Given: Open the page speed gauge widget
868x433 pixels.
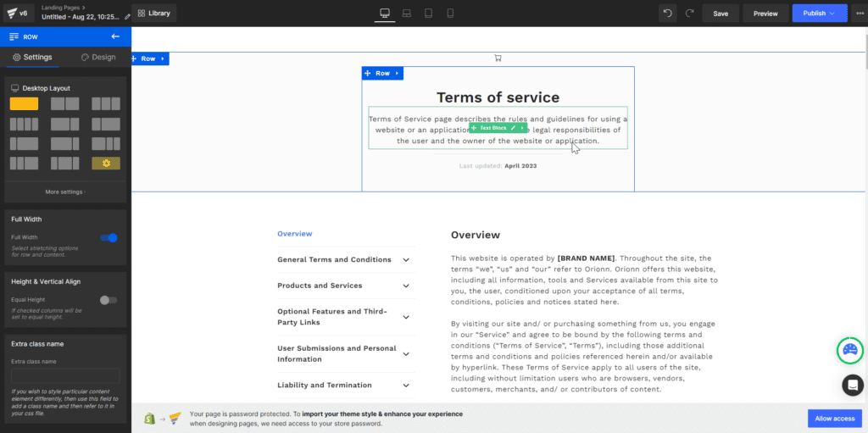Looking at the screenshot, I should pyautogui.click(x=849, y=350).
